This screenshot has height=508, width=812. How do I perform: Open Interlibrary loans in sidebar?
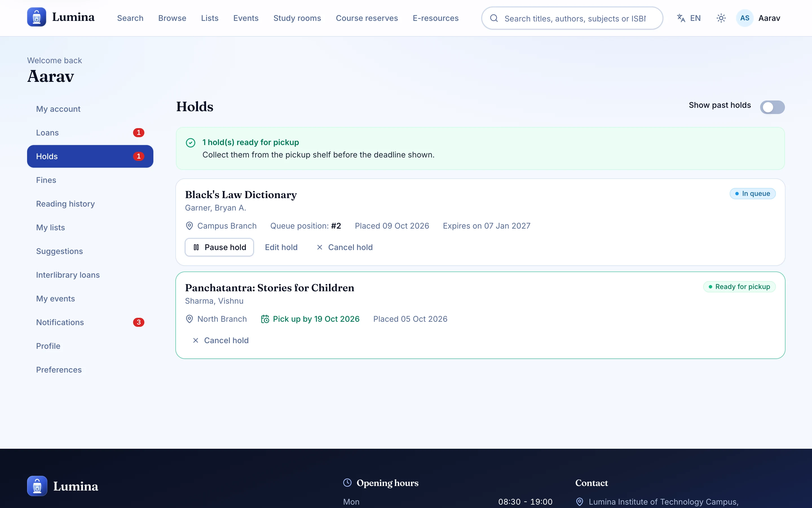[x=90, y=275]
